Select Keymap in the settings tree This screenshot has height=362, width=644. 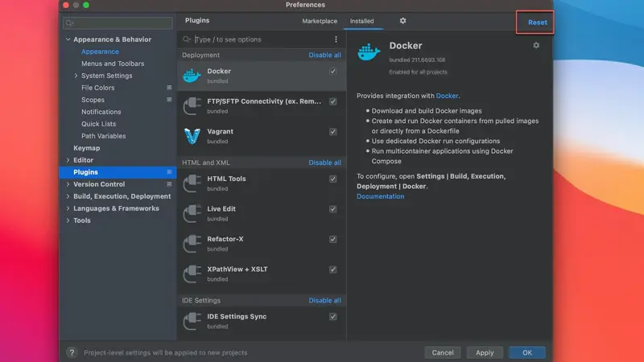pyautogui.click(x=87, y=148)
